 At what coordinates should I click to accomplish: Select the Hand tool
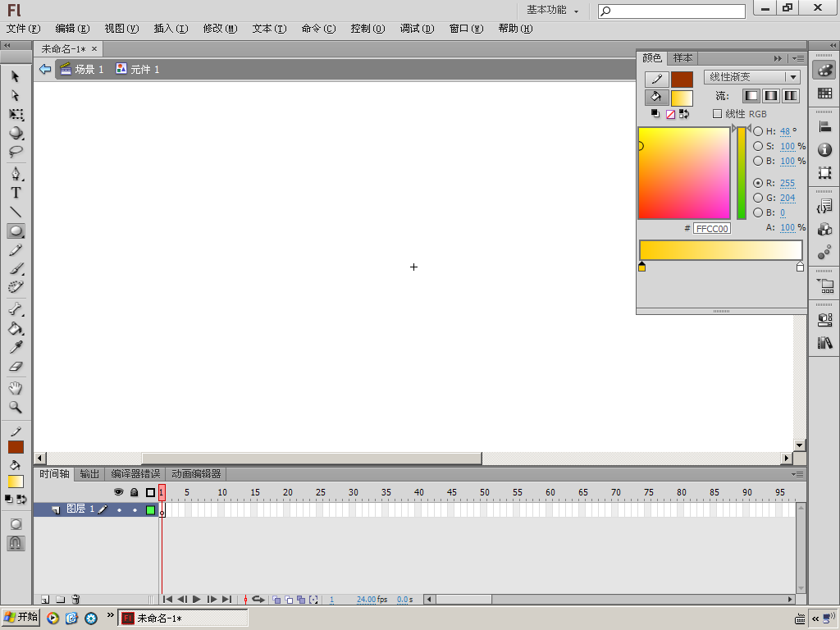click(16, 388)
